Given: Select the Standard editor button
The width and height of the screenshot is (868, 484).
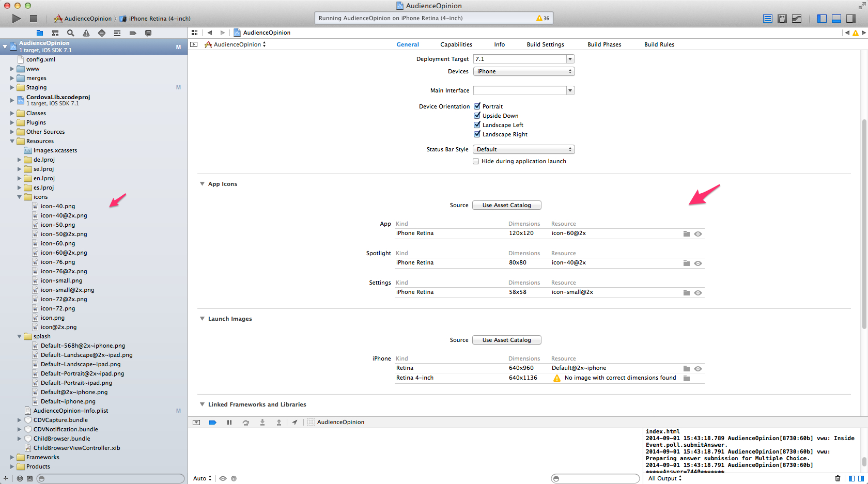Looking at the screenshot, I should 768,19.
